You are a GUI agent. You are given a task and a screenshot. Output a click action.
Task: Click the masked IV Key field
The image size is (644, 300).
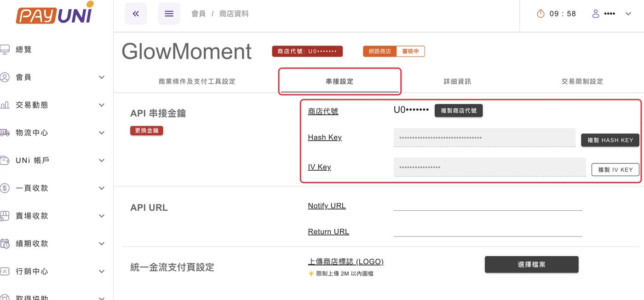click(x=489, y=167)
